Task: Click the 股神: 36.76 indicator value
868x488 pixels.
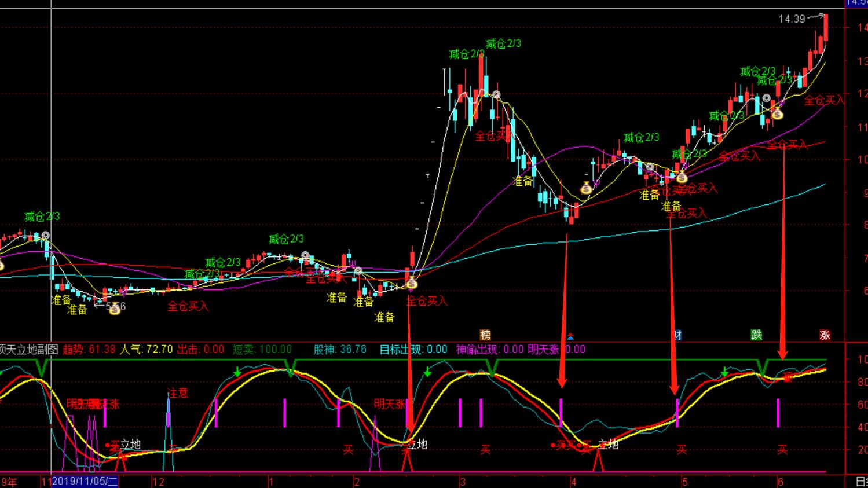Action: pos(340,349)
